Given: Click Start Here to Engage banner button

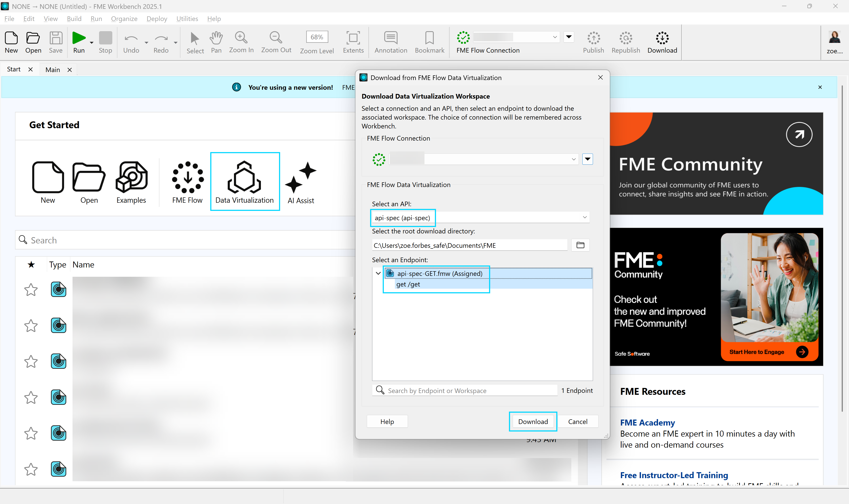Looking at the screenshot, I should pos(769,352).
